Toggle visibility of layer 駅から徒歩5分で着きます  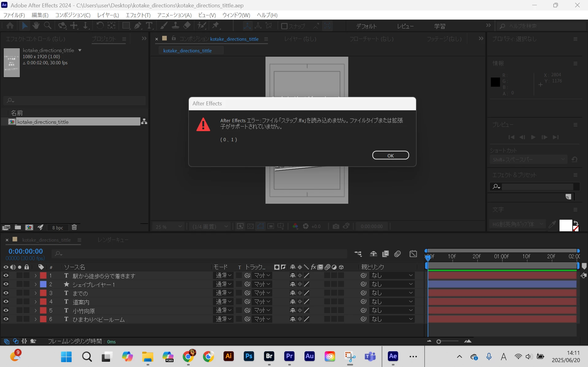(6, 275)
